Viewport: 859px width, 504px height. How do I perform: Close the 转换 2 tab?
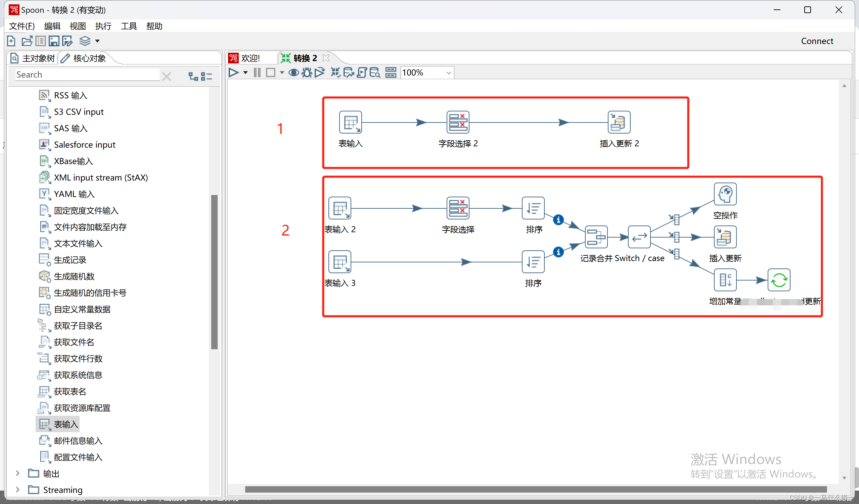326,58
